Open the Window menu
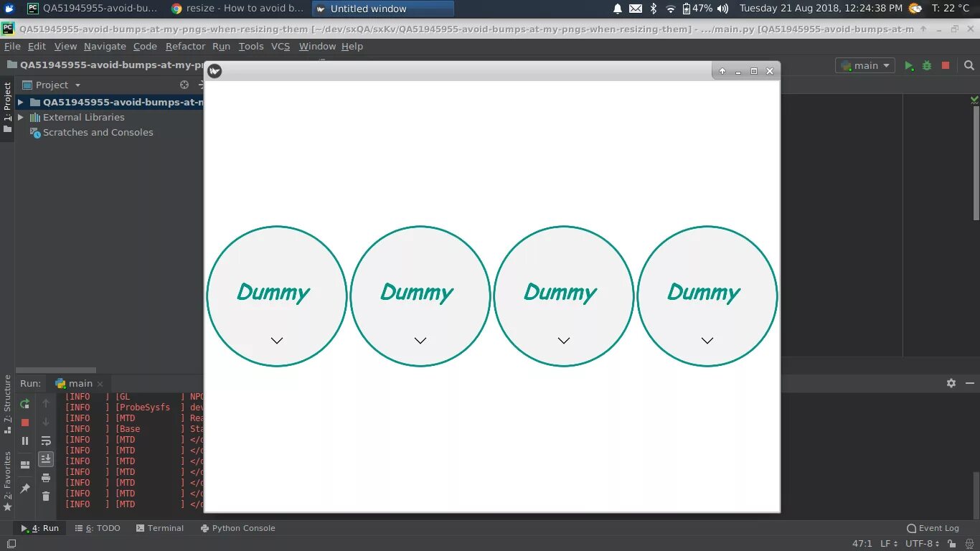980x551 pixels. tap(317, 46)
